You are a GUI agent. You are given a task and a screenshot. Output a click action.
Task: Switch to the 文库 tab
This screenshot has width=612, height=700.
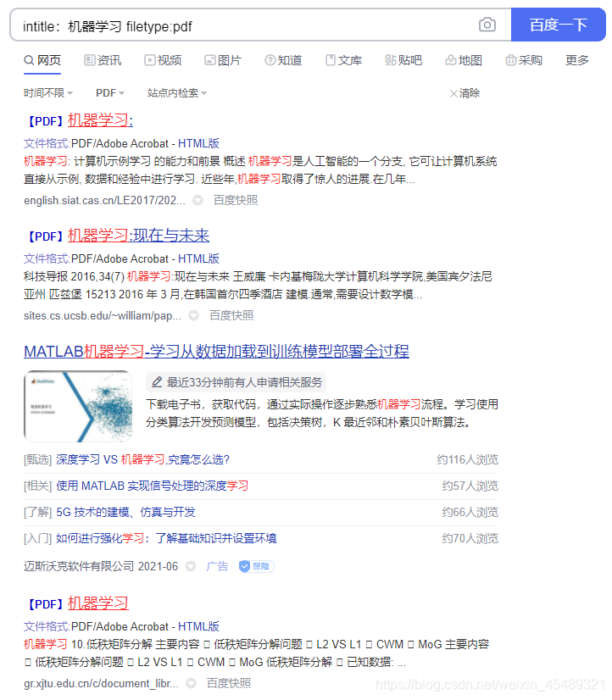(343, 60)
